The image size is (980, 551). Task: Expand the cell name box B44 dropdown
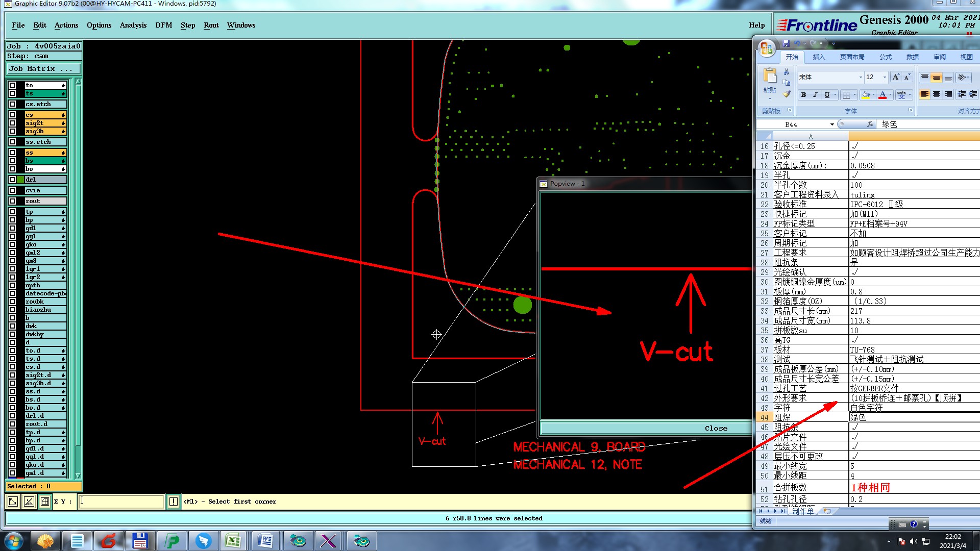click(x=832, y=124)
